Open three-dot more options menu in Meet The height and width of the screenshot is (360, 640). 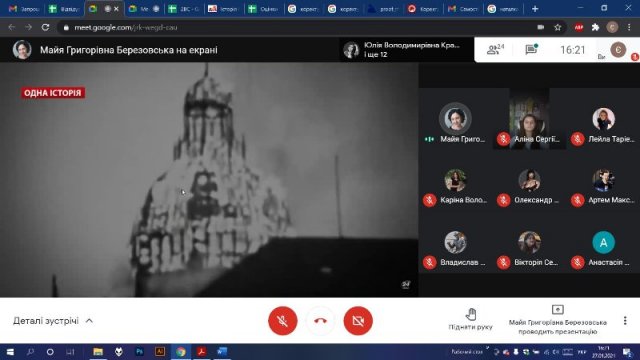click(x=625, y=320)
